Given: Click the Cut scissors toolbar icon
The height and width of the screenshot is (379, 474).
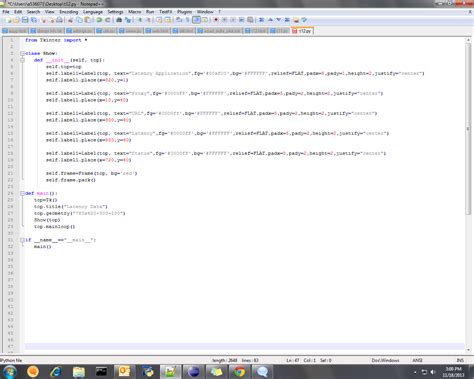Looking at the screenshot, I should [x=70, y=20].
